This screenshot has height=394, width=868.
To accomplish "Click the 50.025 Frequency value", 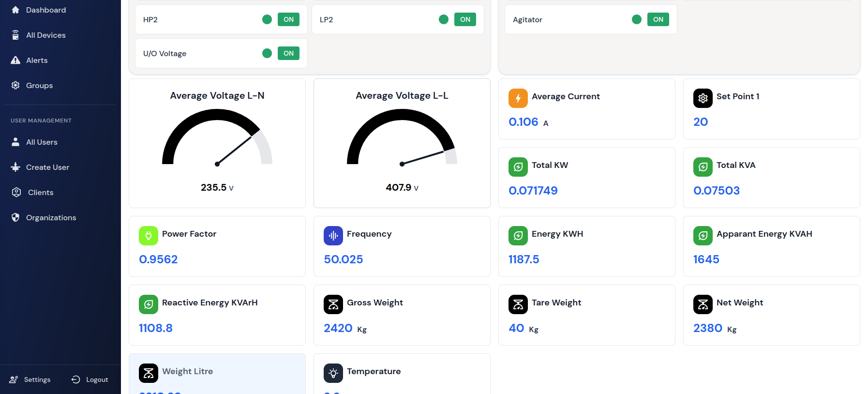I will (x=344, y=259).
